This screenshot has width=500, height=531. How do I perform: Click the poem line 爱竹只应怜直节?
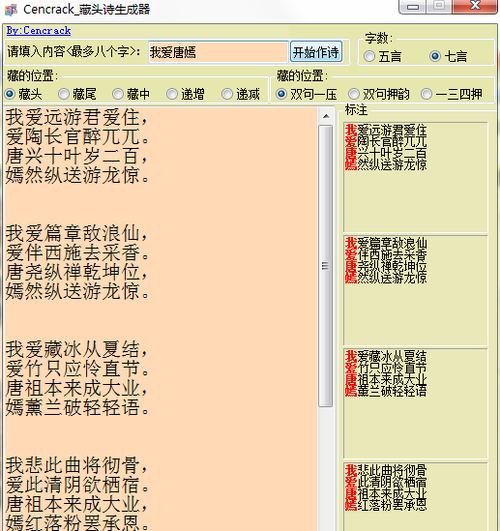pos(77,368)
